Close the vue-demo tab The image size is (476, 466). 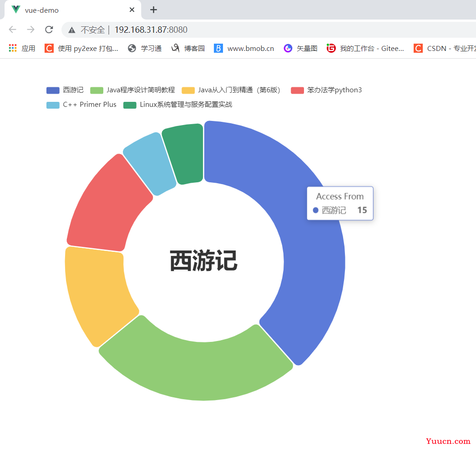(132, 10)
